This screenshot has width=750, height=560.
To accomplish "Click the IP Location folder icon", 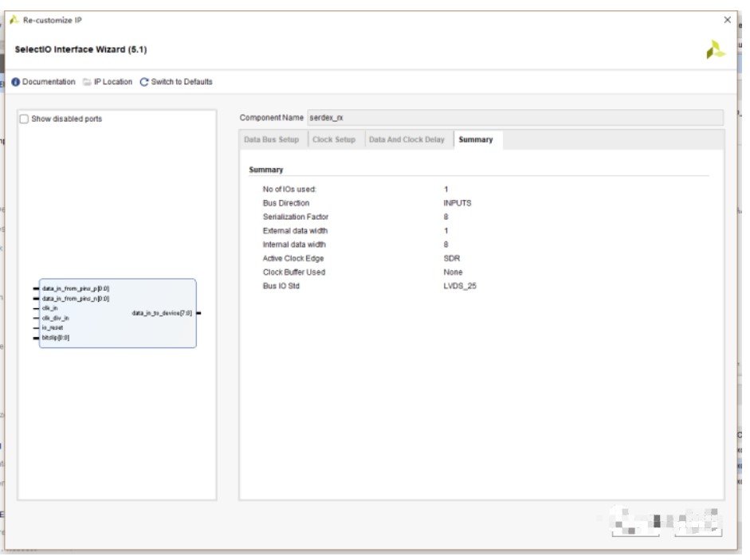I will click(87, 82).
